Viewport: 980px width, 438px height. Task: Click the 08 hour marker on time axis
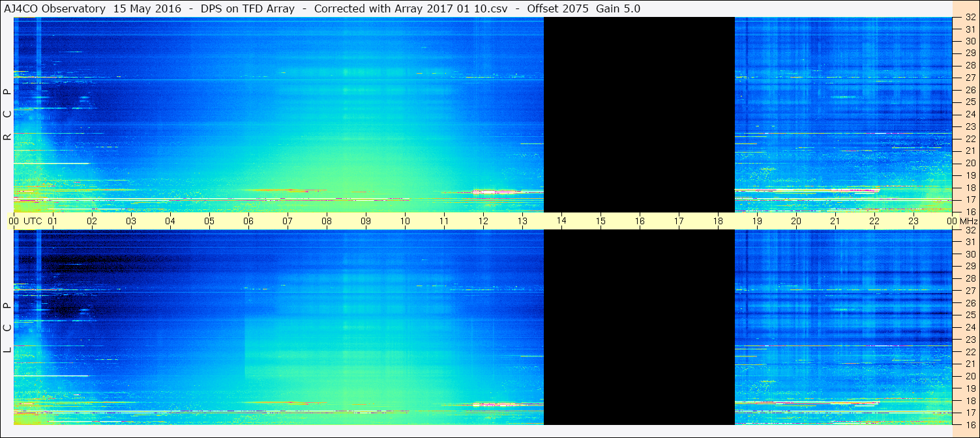(327, 221)
